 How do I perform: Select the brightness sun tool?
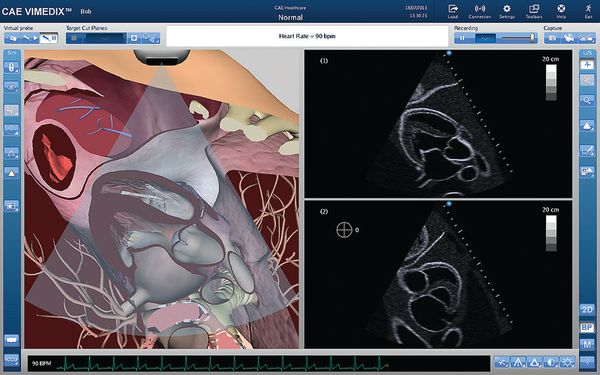(568, 362)
